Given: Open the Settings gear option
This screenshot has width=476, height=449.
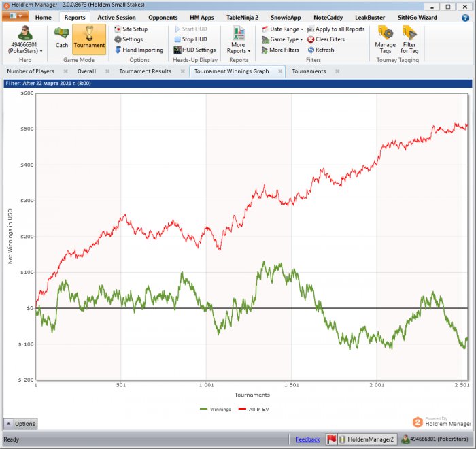Looking at the screenshot, I should click(129, 39).
